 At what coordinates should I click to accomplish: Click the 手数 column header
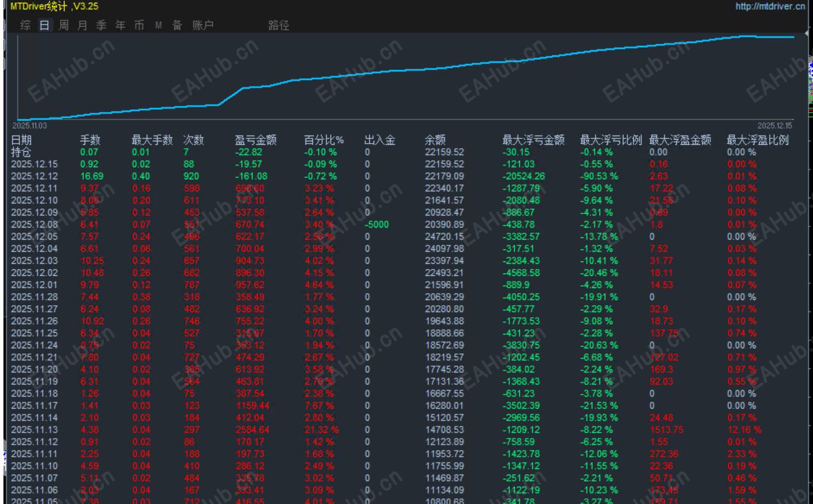coord(90,140)
